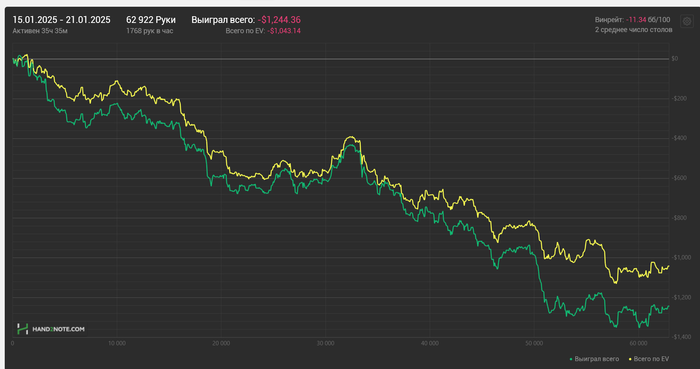Image resolution: width=700 pixels, height=369 pixels.
Task: Open the graph settings gear icon
Action: point(687,21)
